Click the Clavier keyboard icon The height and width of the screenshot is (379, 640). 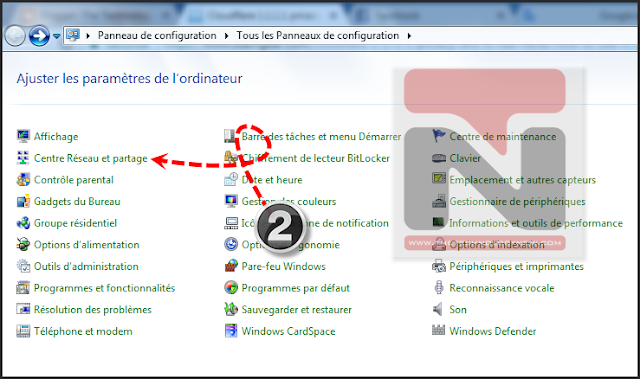coord(439,157)
